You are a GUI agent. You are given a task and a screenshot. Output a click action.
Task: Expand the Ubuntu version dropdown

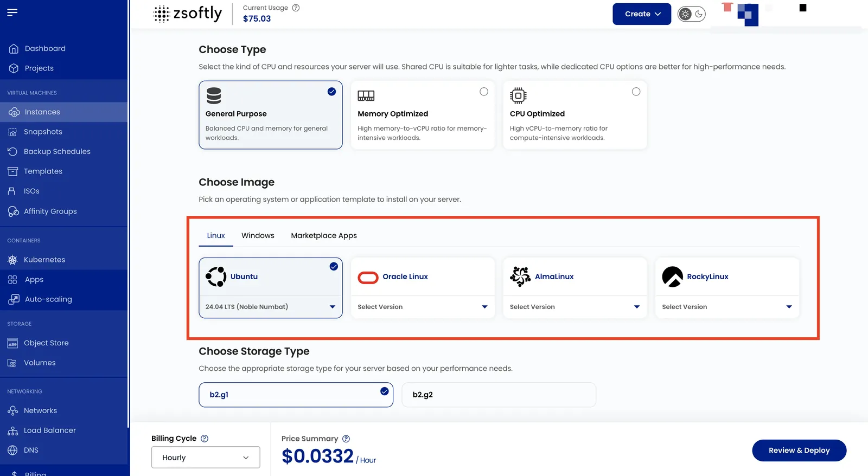click(x=271, y=307)
